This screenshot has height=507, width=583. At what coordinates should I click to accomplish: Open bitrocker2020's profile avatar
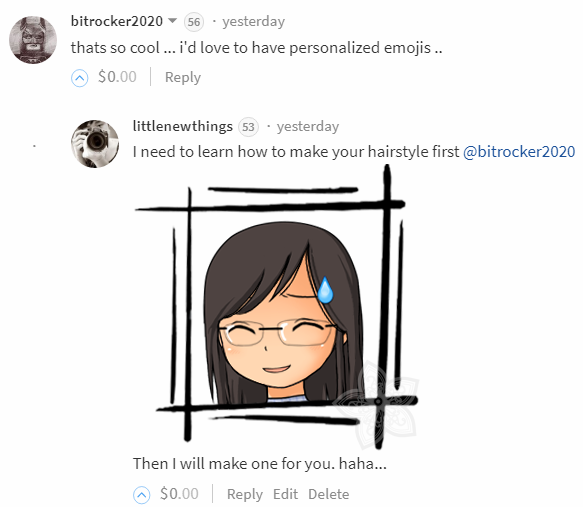[33, 40]
